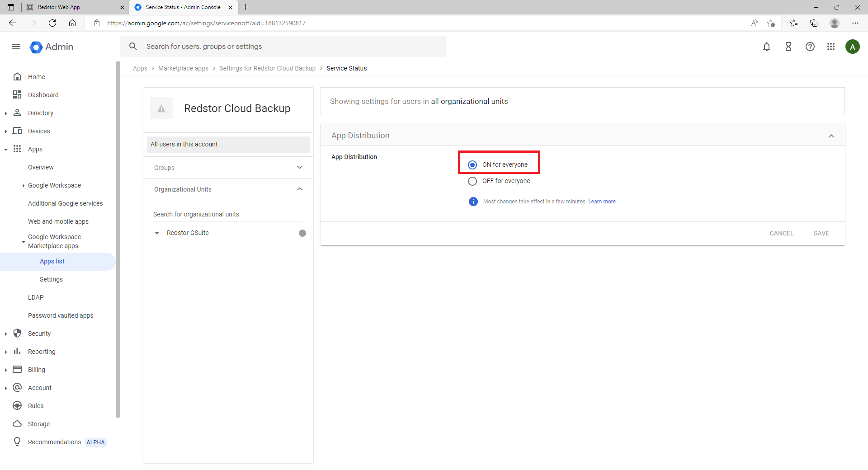This screenshot has height=470, width=868.
Task: Click the browser back arrow
Action: click(13, 23)
